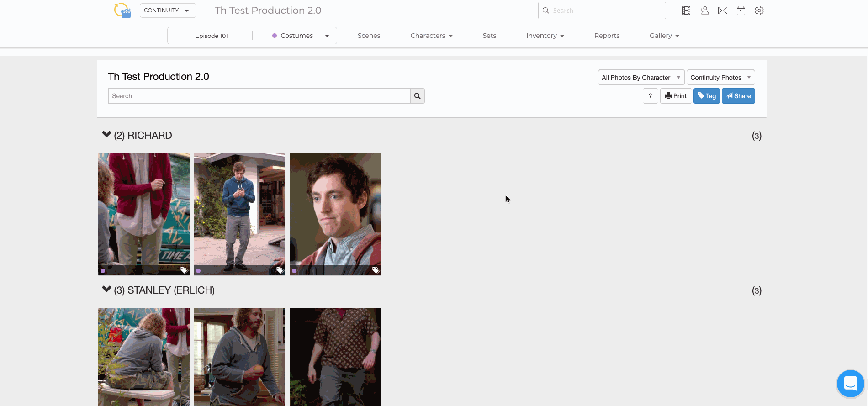868x406 pixels.
Task: Open the Gallery menu
Action: click(x=664, y=36)
